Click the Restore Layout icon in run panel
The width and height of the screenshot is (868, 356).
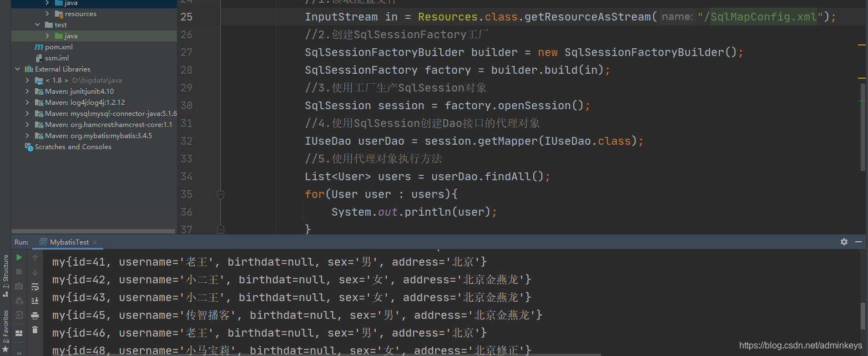(x=19, y=332)
